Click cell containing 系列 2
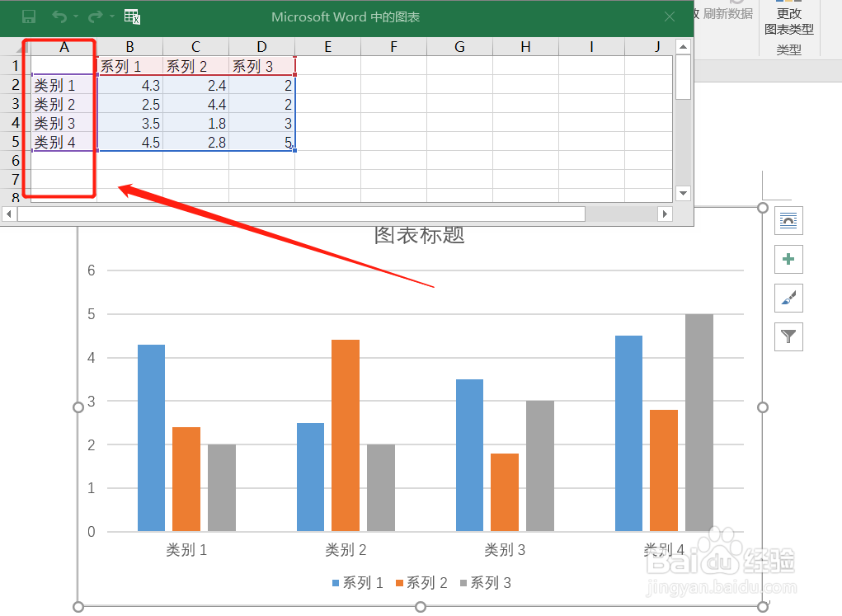 tap(196, 66)
